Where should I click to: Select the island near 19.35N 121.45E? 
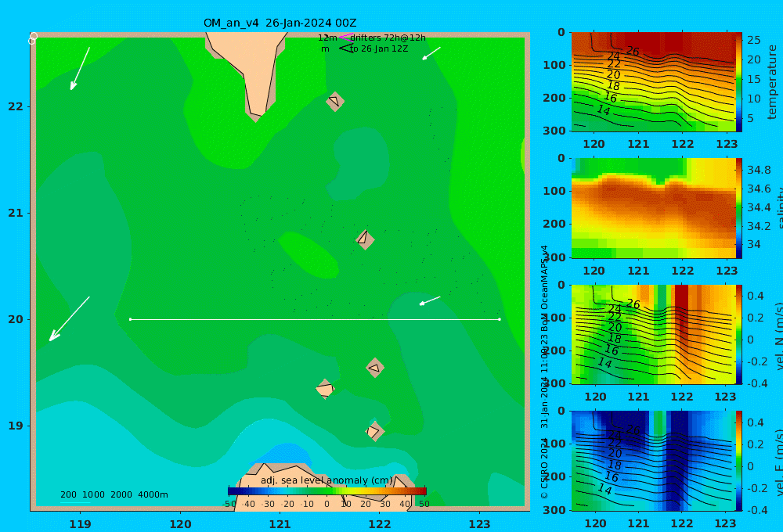[x=325, y=389]
